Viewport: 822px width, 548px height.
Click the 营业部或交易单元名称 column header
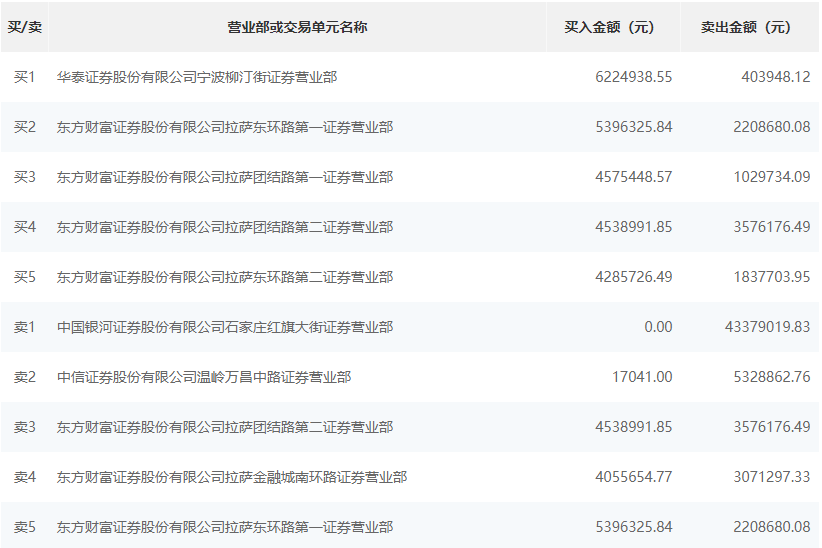[297, 27]
